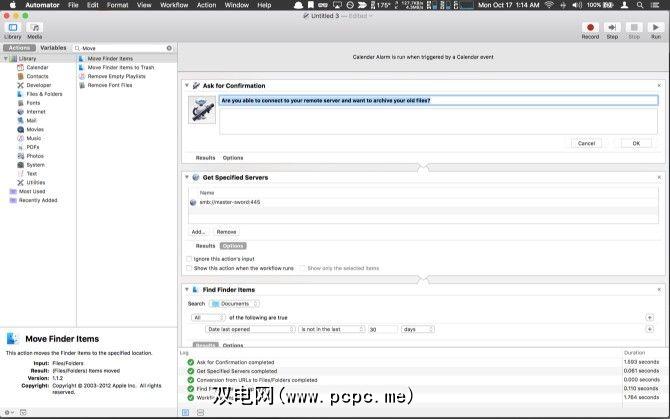Open the Search Documents folder dropdown
670x419 pixels.
(235, 304)
